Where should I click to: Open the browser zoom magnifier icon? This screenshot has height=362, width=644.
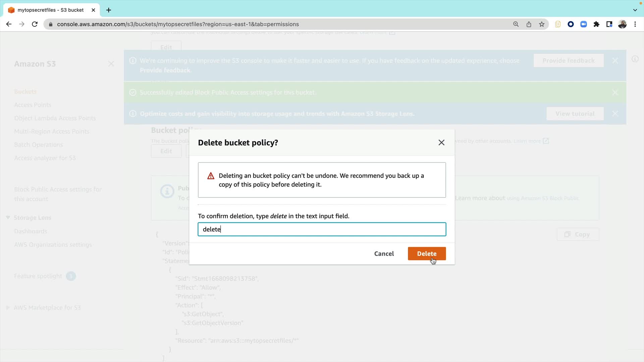tap(516, 24)
